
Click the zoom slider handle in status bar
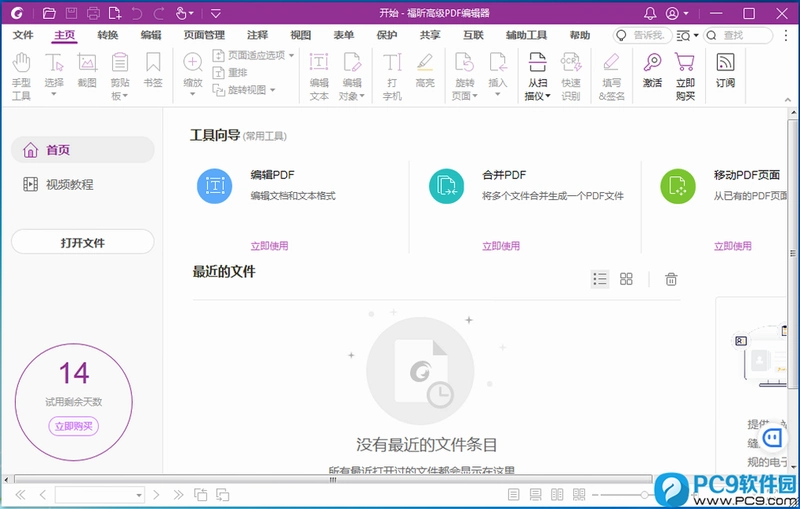tap(644, 495)
